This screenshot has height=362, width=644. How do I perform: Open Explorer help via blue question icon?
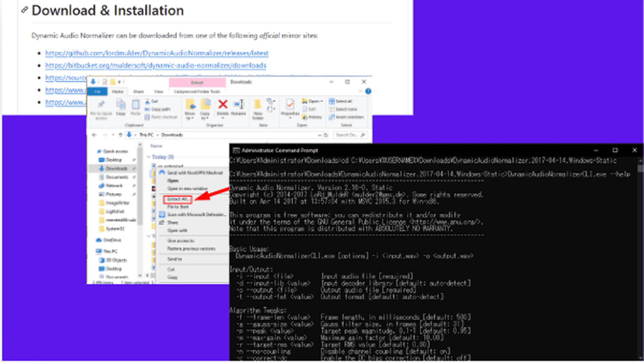tap(368, 92)
